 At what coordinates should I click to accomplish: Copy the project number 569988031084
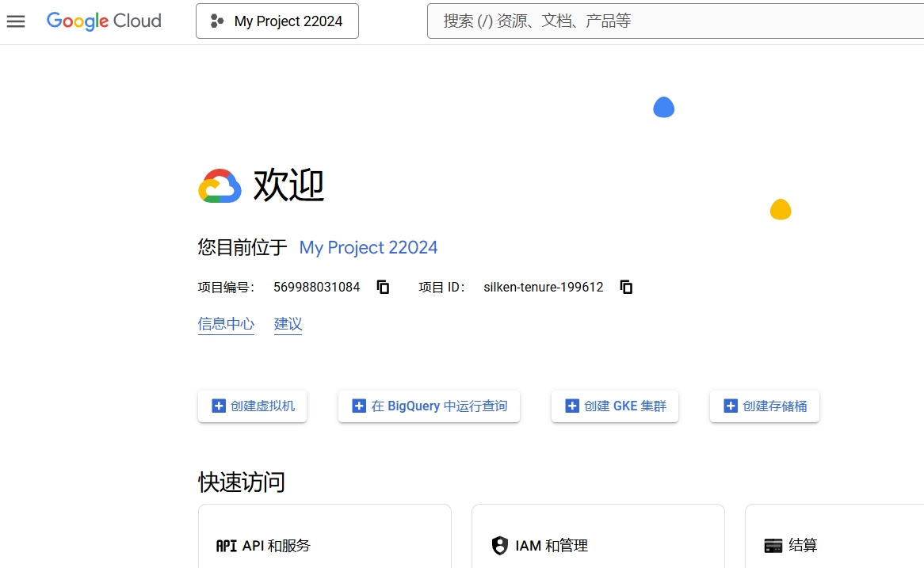[x=384, y=287]
